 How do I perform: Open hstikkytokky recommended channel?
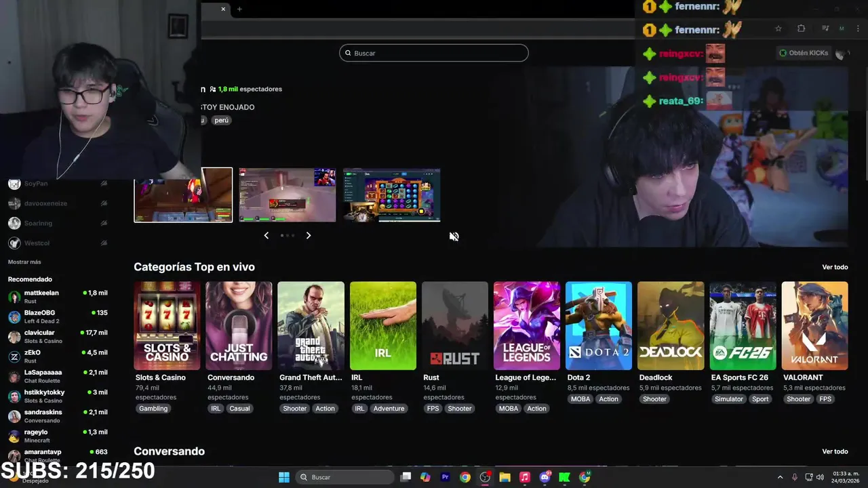58,396
